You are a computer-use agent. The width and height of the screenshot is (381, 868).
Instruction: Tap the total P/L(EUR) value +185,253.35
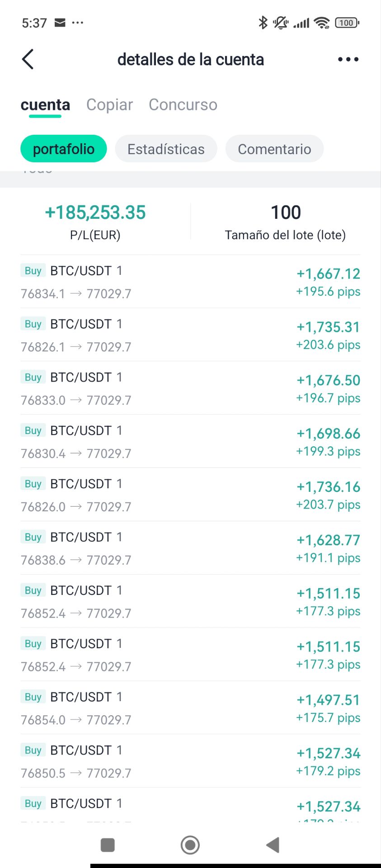95,212
